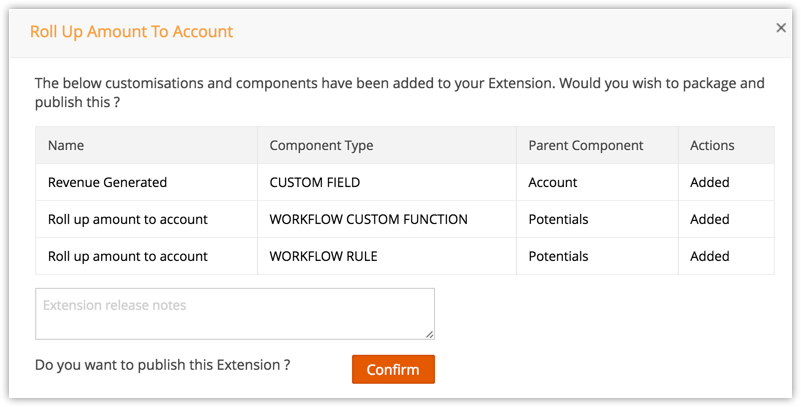Click the Actions column header
The image size is (801, 407).
712,145
